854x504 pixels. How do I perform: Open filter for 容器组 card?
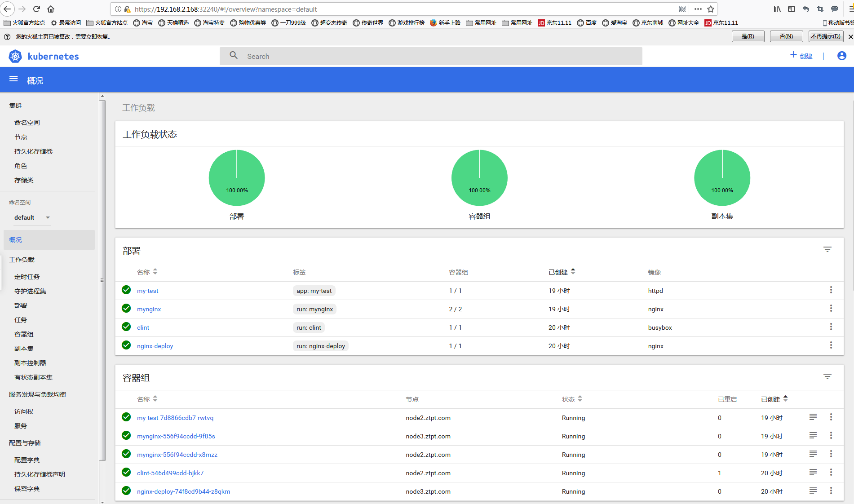pyautogui.click(x=827, y=376)
